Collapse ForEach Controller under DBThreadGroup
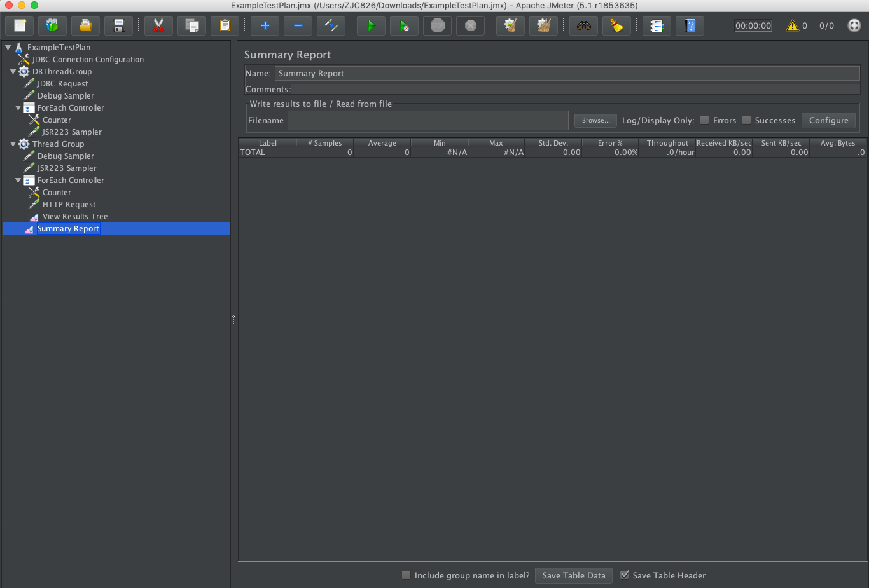869x588 pixels. click(x=18, y=107)
